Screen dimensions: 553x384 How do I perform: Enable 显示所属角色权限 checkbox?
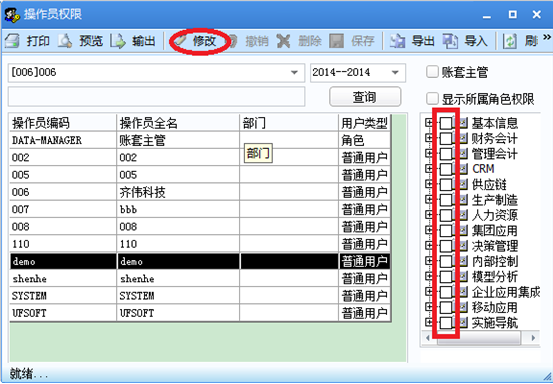[x=432, y=99]
